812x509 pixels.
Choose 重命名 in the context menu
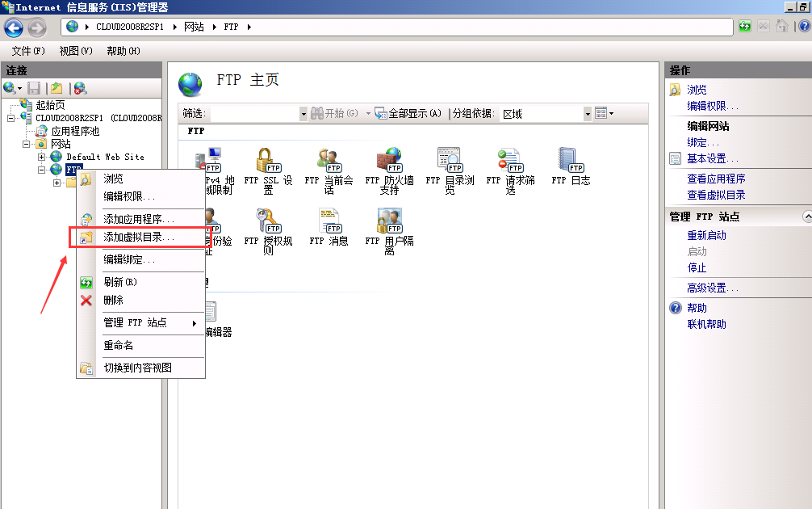tap(141, 345)
